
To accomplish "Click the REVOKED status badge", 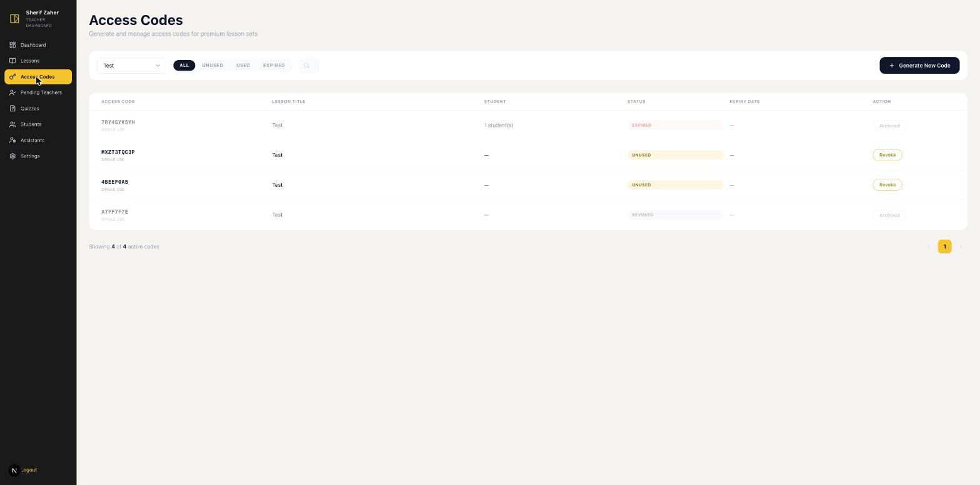I will tap(675, 215).
